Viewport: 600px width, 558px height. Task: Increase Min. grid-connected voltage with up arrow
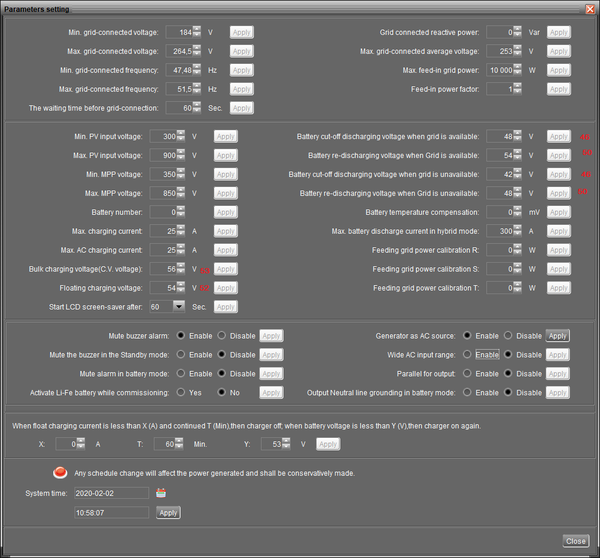pos(197,29)
